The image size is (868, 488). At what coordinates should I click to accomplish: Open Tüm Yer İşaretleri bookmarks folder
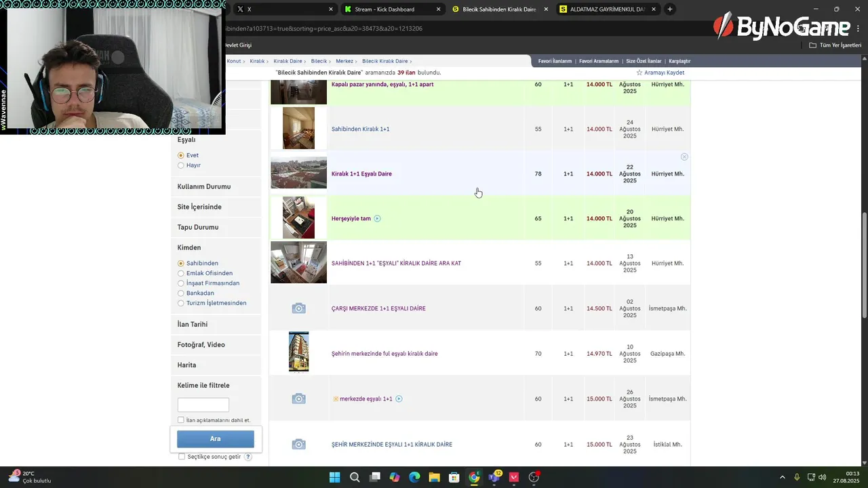[x=835, y=45]
